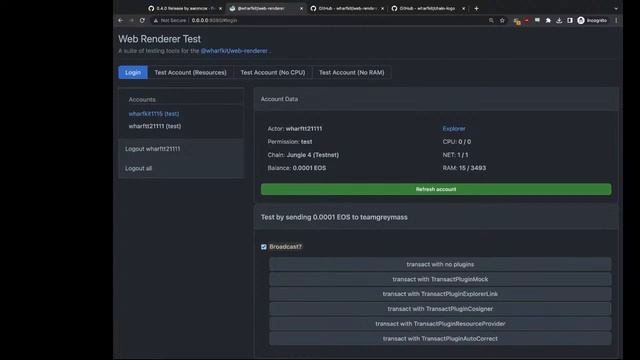Click transact with TransactPluginResourceProvider
The image size is (640, 360).
tap(440, 324)
